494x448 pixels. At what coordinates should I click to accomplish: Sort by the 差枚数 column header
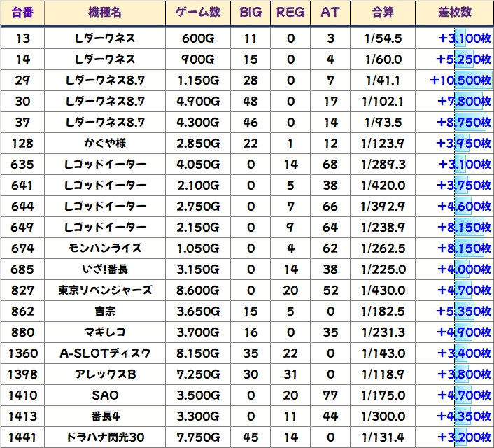[453, 13]
